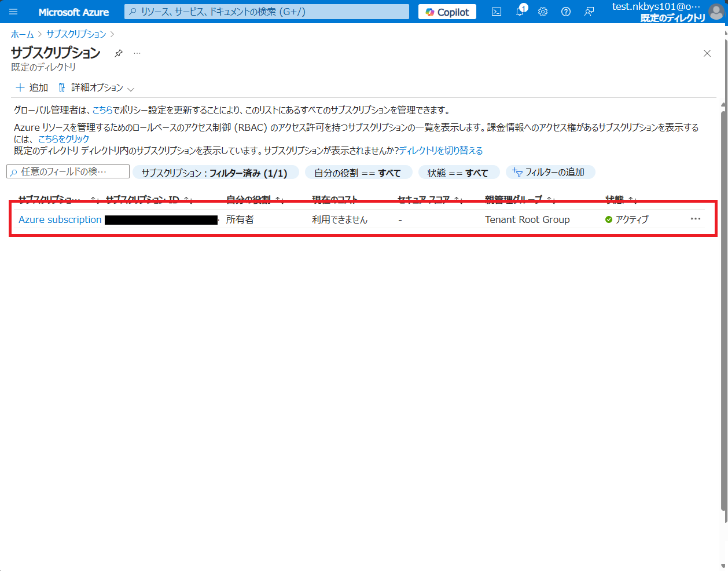Click the 任意のフィールドの検索 search field
728x571 pixels.
click(x=67, y=172)
